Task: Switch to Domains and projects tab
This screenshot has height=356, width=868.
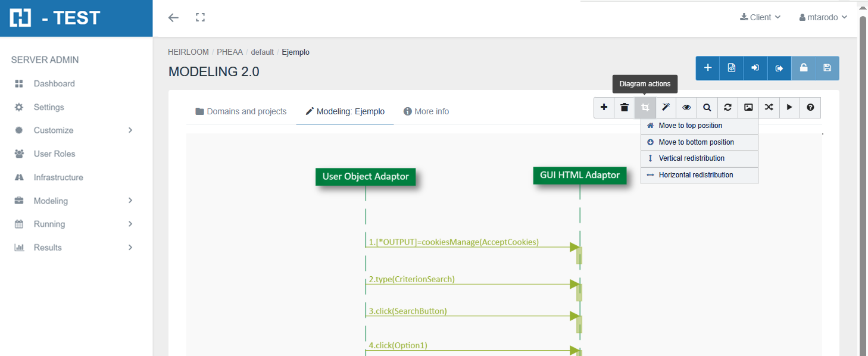Action: pyautogui.click(x=241, y=112)
